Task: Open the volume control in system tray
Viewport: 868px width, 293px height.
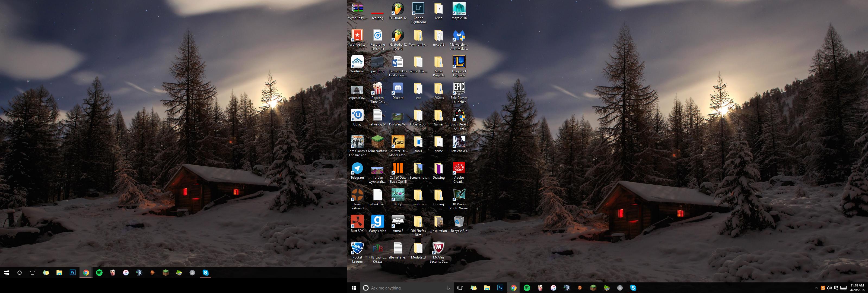Action: tap(829, 288)
